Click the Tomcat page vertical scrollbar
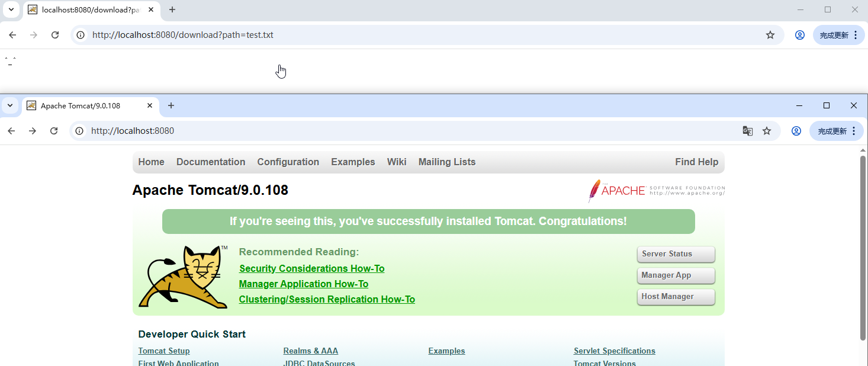Image resolution: width=868 pixels, height=366 pixels. 863,248
